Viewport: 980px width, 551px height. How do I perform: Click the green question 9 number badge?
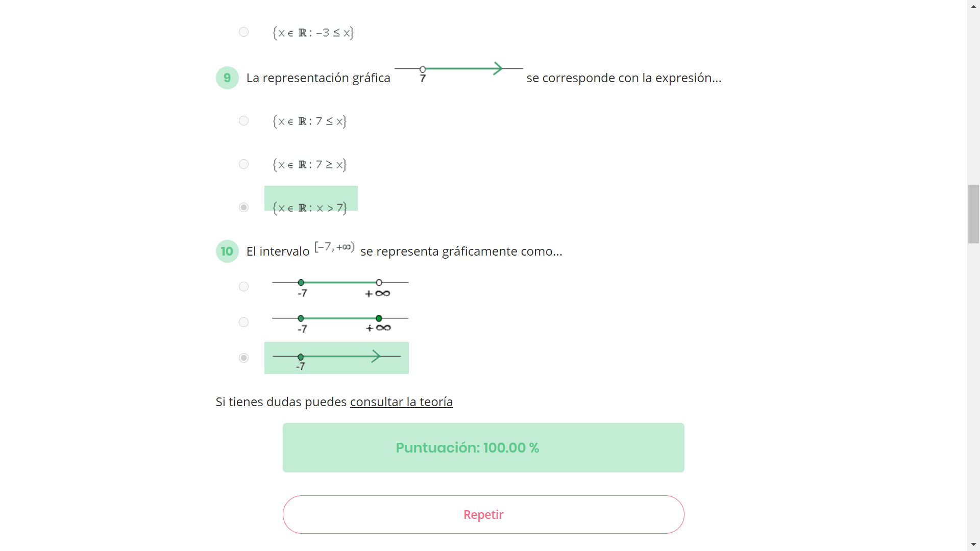[227, 78]
